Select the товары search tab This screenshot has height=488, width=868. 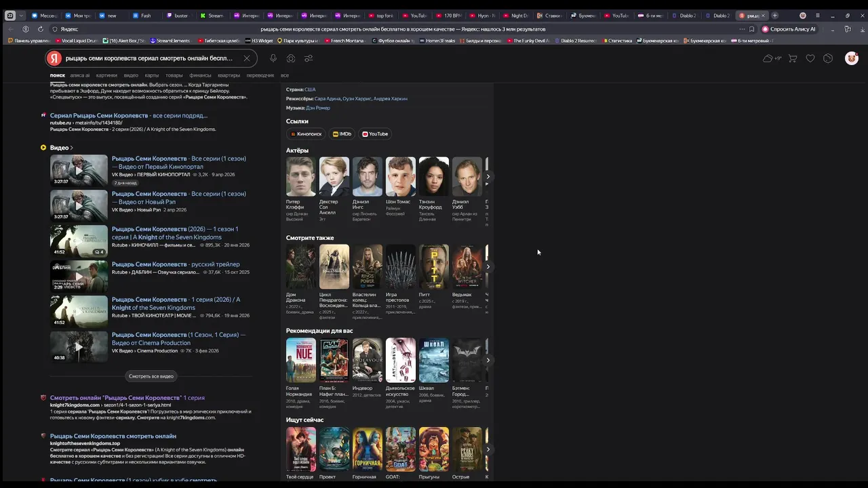click(x=174, y=75)
